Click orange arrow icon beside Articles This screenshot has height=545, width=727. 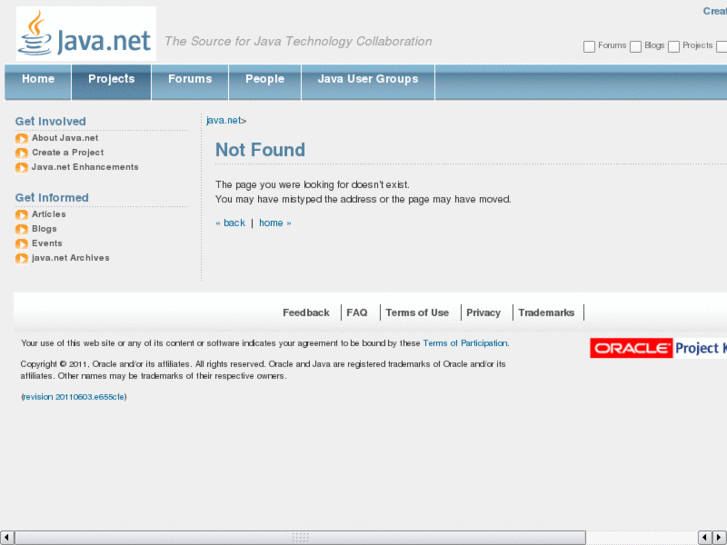pos(21,215)
